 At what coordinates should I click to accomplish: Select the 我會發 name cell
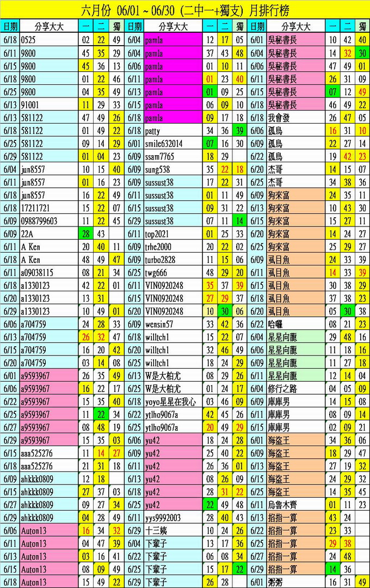(296, 118)
